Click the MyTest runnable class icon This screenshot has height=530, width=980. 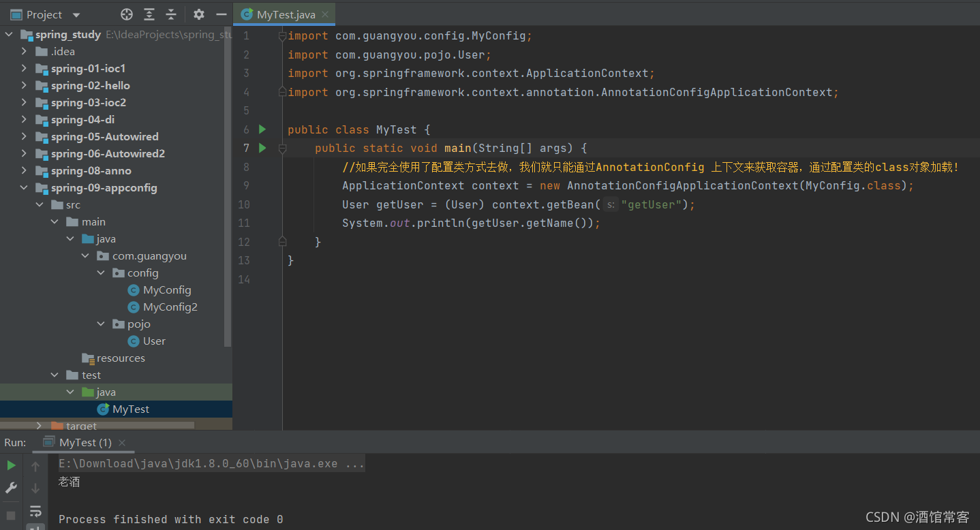click(103, 409)
